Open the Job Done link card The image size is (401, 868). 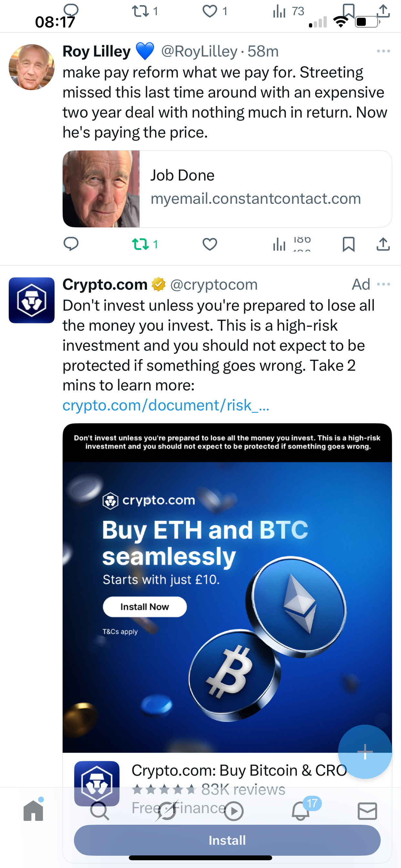[227, 189]
